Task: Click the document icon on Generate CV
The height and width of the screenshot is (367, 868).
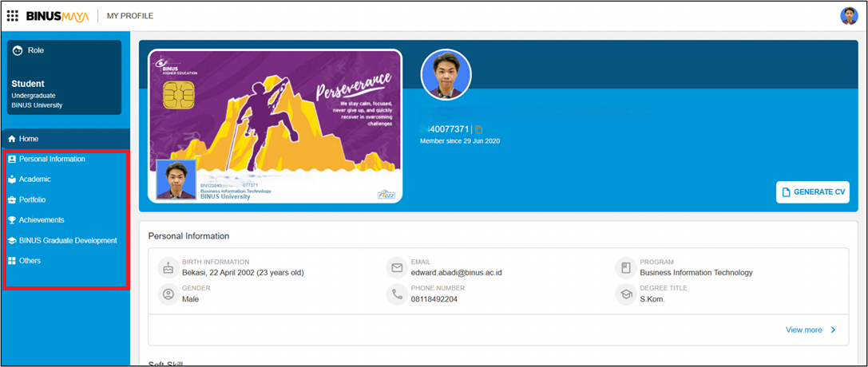Action: pos(786,192)
